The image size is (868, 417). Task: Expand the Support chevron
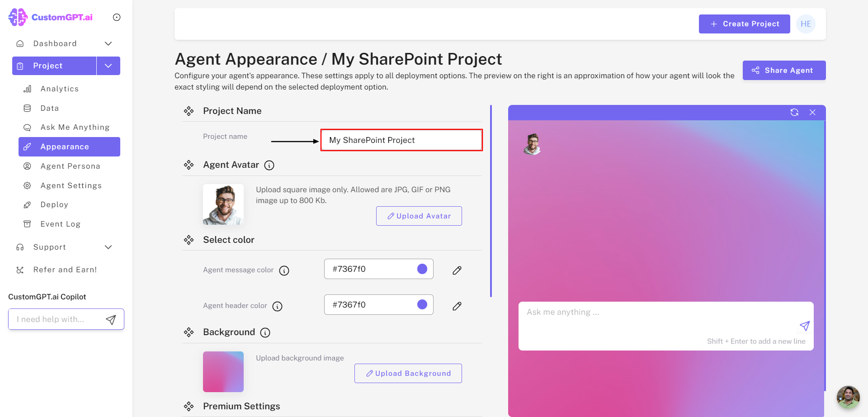[108, 247]
